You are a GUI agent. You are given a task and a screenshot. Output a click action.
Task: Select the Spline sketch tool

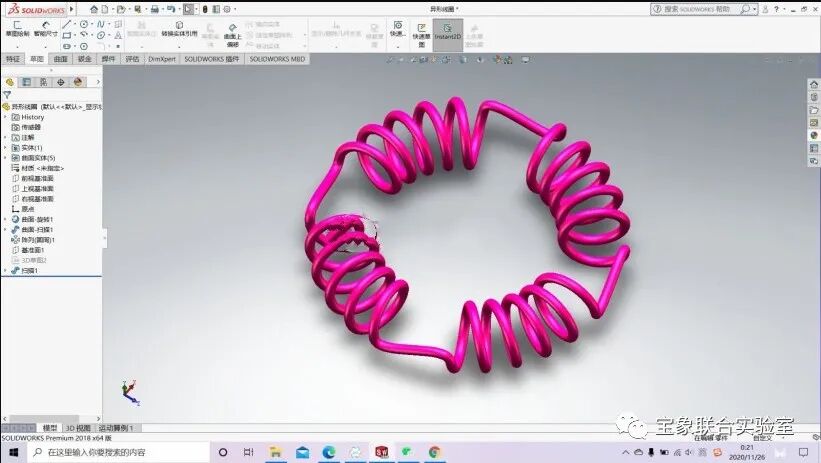[101, 24]
